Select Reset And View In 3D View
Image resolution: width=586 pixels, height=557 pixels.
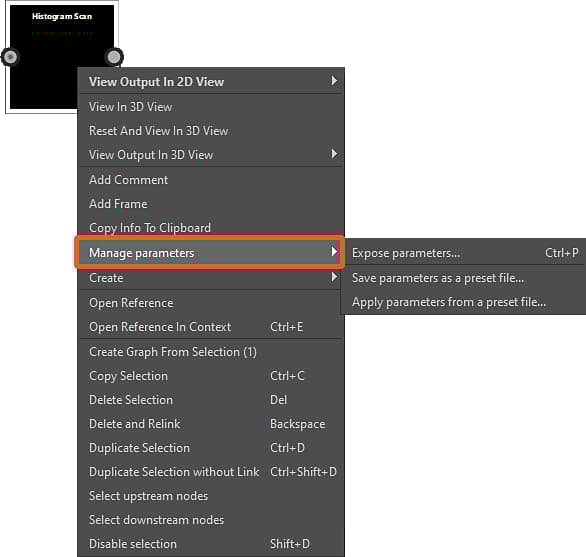point(211,131)
